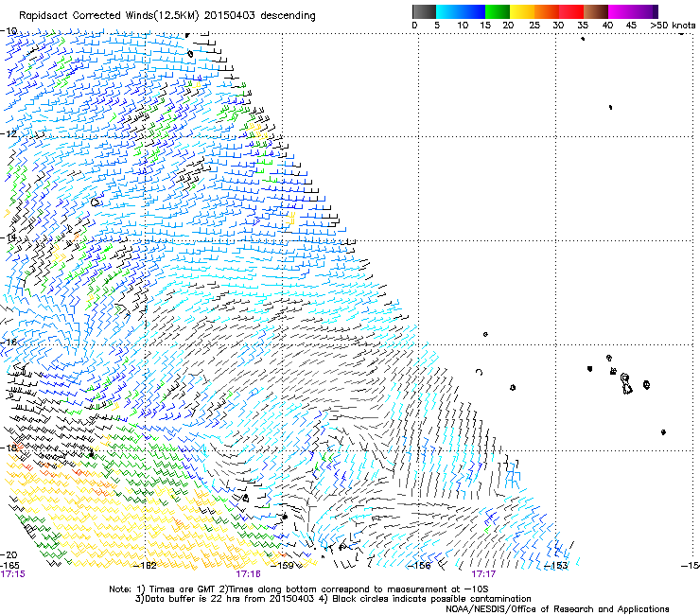This screenshot has height=615, width=700.
Task: Click the gray 0–5 knots legend segment
Action: click(424, 11)
